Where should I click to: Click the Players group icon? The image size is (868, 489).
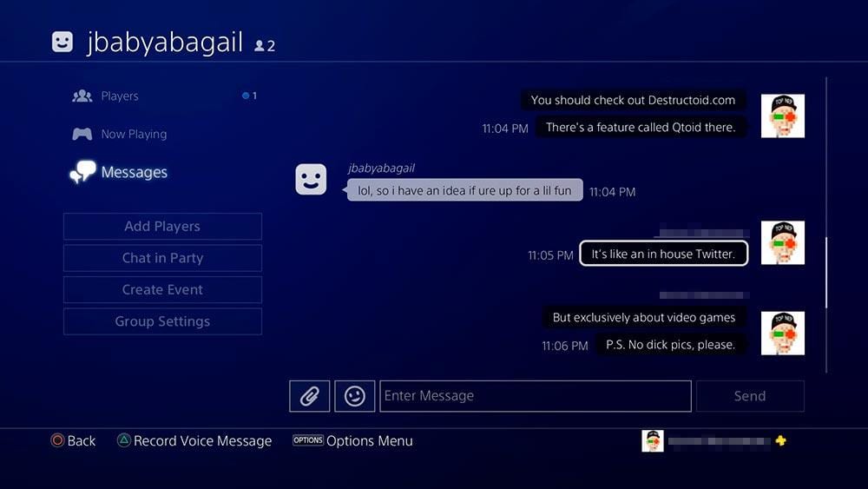(82, 96)
